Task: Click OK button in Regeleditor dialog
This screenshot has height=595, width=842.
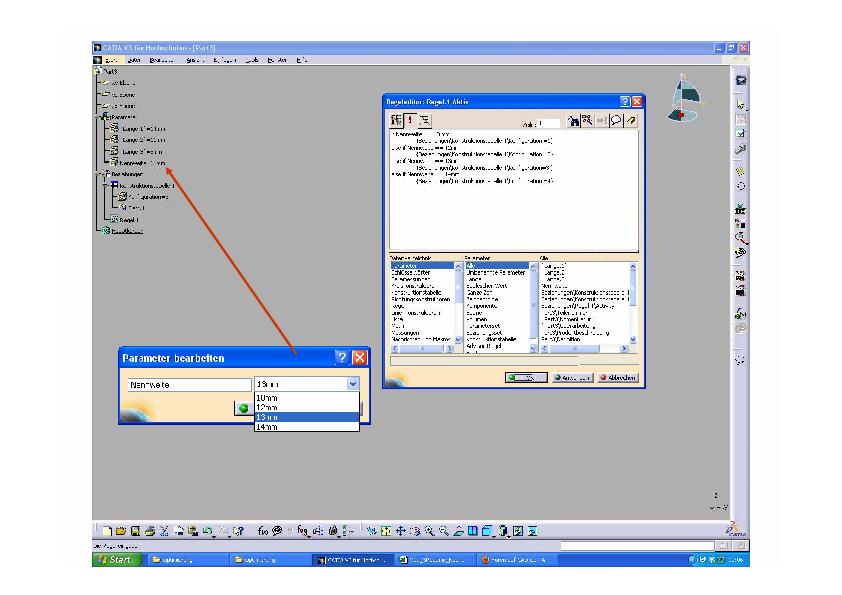Action: (x=526, y=378)
